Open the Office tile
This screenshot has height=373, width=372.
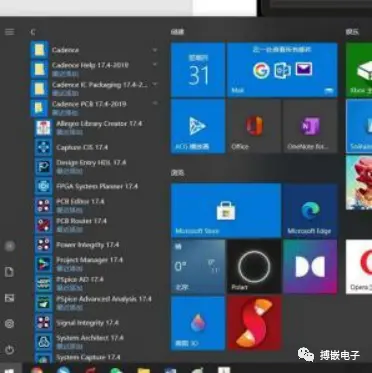[254, 126]
